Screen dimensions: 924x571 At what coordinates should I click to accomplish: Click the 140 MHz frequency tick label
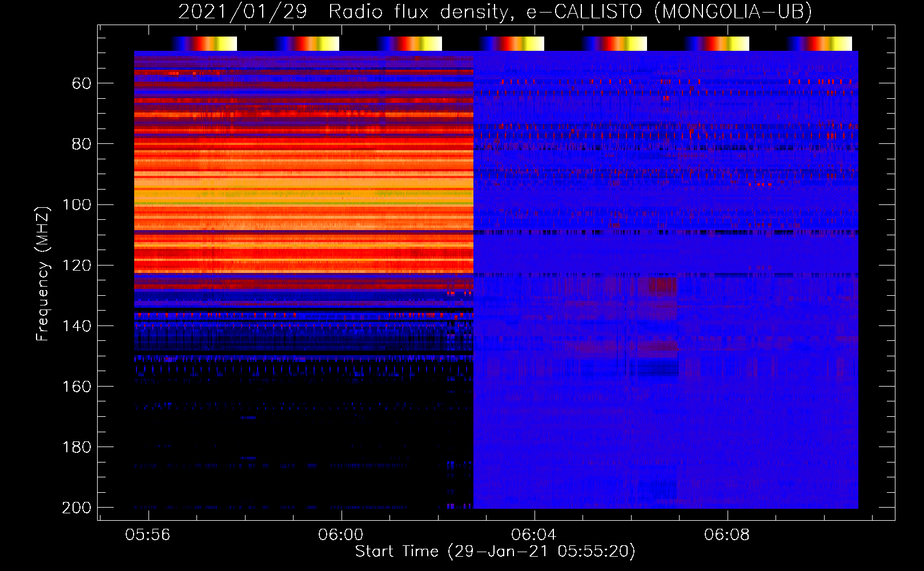(77, 326)
